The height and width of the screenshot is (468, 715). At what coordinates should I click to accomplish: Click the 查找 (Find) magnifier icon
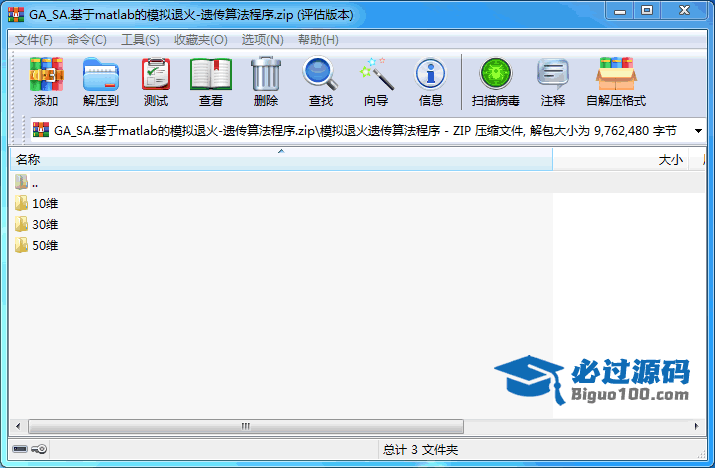click(321, 82)
